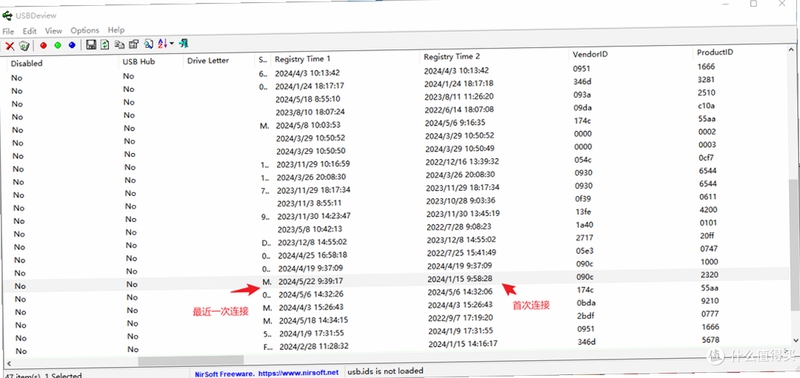Click the red X uninstall selected devices icon
This screenshot has height=378, width=800.
coord(10,46)
